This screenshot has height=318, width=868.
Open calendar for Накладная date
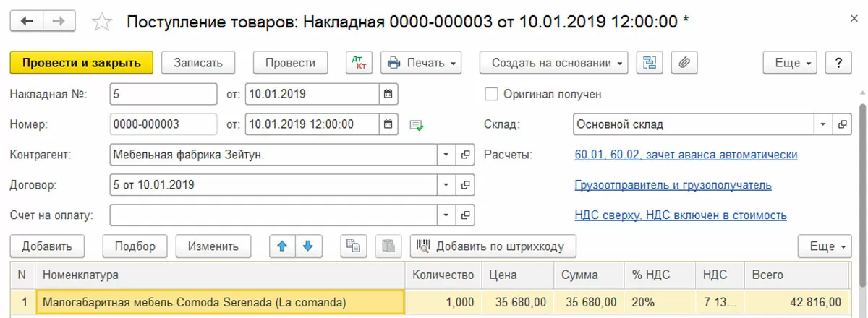point(388,94)
